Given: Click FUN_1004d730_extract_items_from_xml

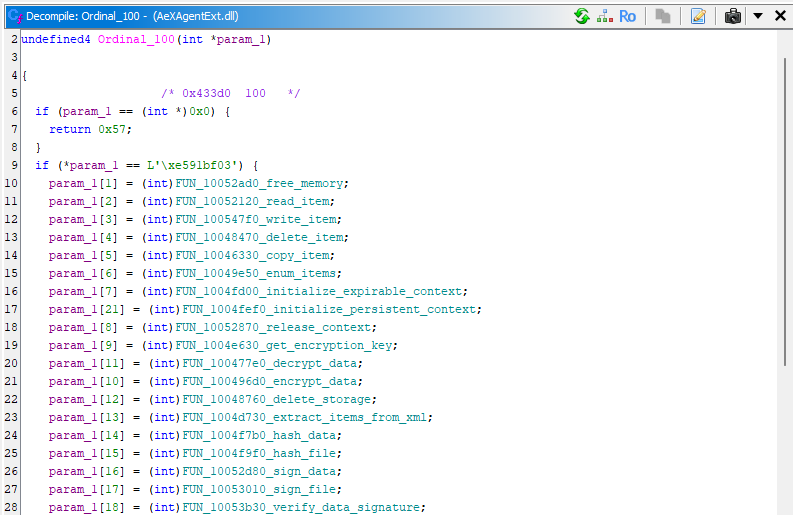Looking at the screenshot, I should tap(305, 417).
